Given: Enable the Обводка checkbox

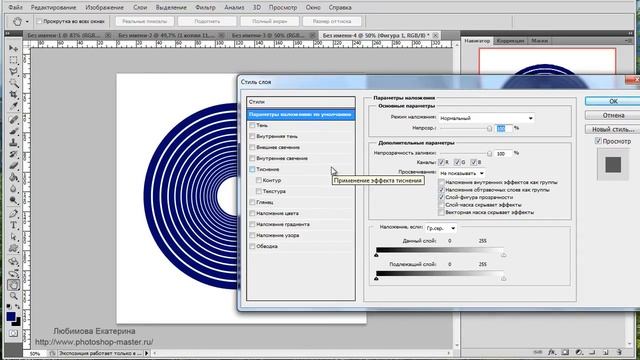Looking at the screenshot, I should click(252, 246).
